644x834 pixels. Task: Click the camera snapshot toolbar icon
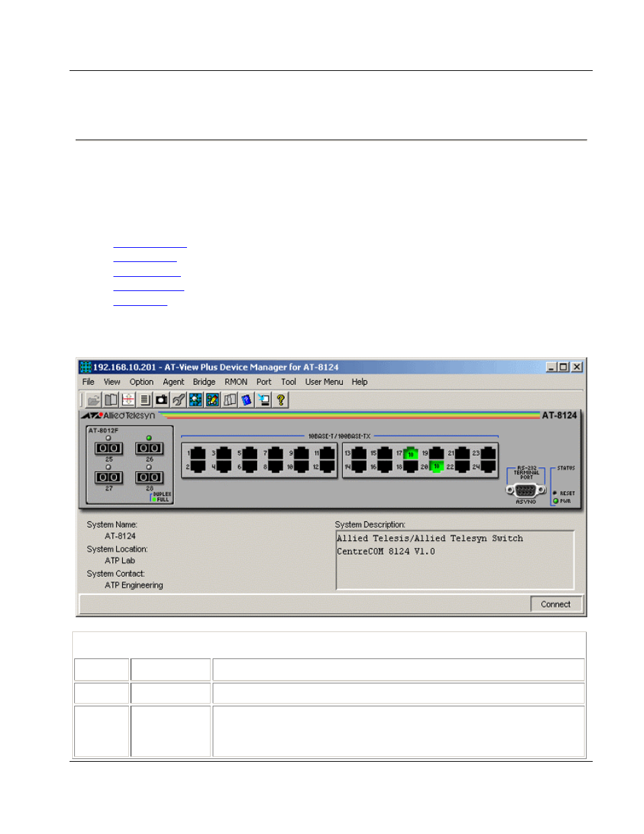tap(161, 400)
